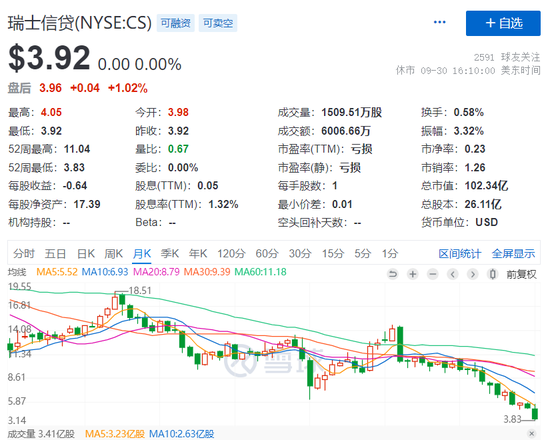The image size is (550, 440).
Task: Click the 可融资 tag
Action: point(175,23)
